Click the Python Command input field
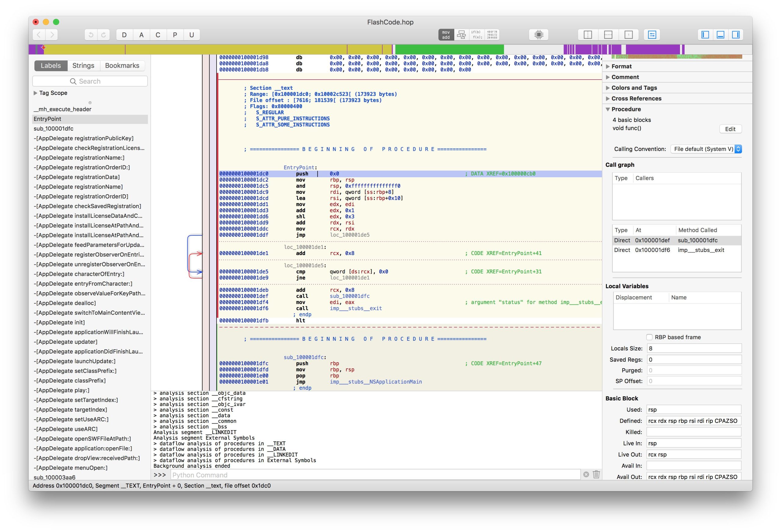This screenshot has width=781, height=532. (x=375, y=475)
